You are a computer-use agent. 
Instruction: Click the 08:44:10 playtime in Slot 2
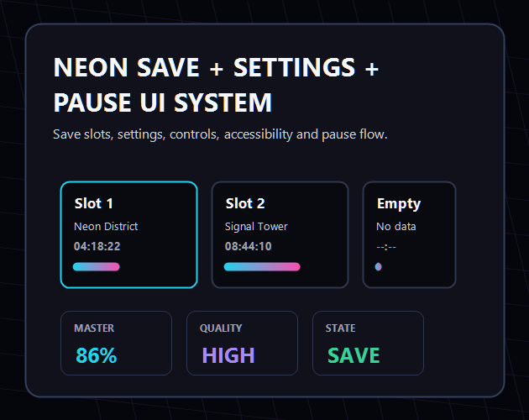coord(249,246)
